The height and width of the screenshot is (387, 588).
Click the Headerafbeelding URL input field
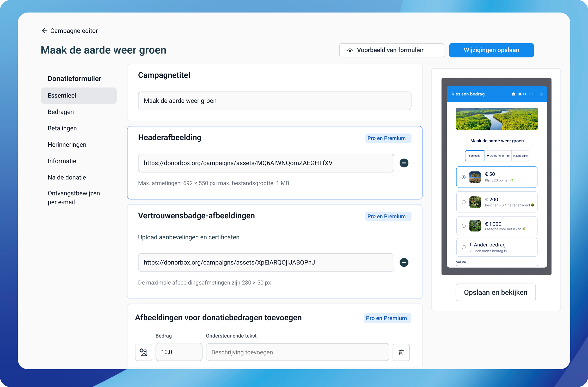pyautogui.click(x=266, y=163)
